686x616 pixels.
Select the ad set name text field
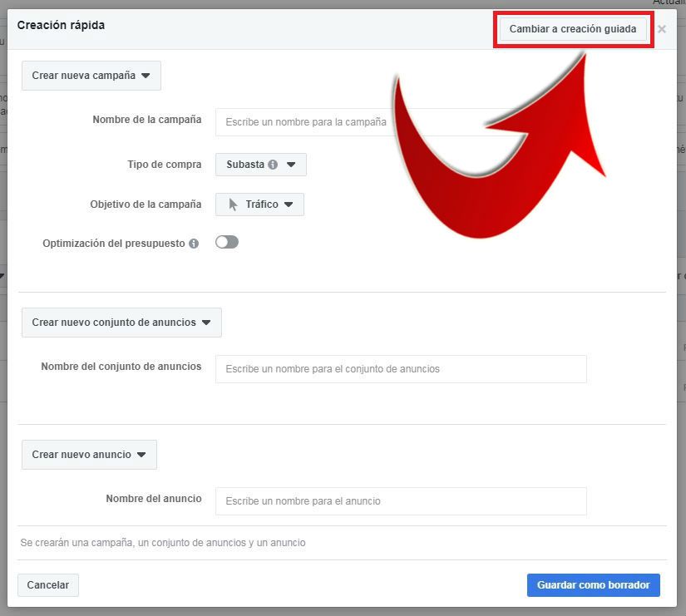coord(400,369)
